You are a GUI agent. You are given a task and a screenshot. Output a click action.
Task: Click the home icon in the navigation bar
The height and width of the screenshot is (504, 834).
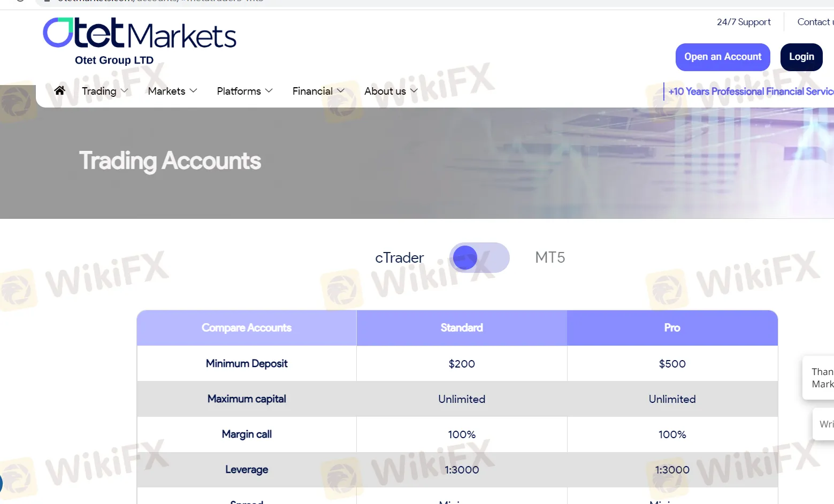[59, 90]
